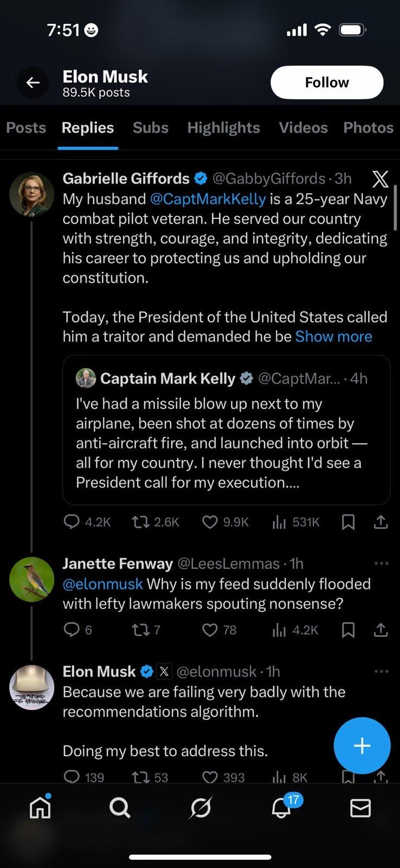This screenshot has height=868, width=400.
Task: Open Notifications bell with 17 badge
Action: point(281,808)
